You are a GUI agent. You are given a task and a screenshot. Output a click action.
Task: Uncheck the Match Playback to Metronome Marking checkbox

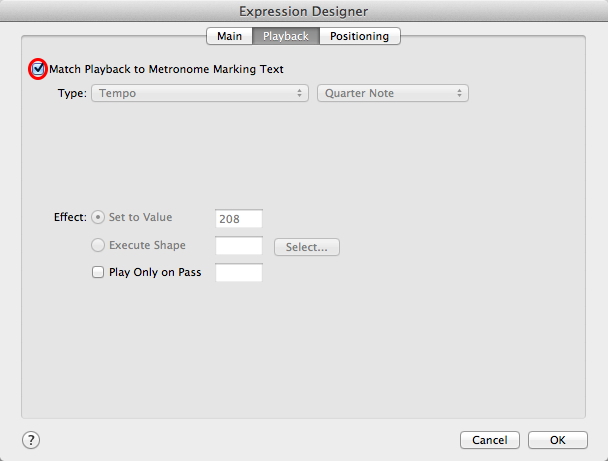pos(38,69)
